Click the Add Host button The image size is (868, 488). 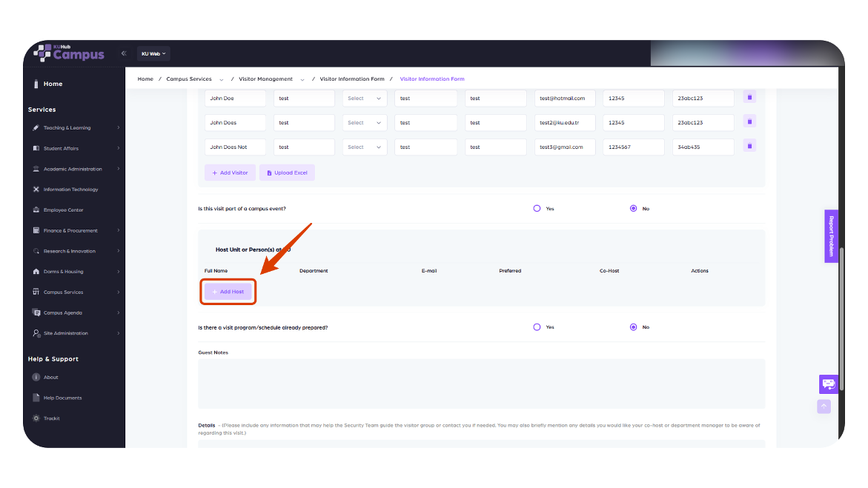click(228, 292)
